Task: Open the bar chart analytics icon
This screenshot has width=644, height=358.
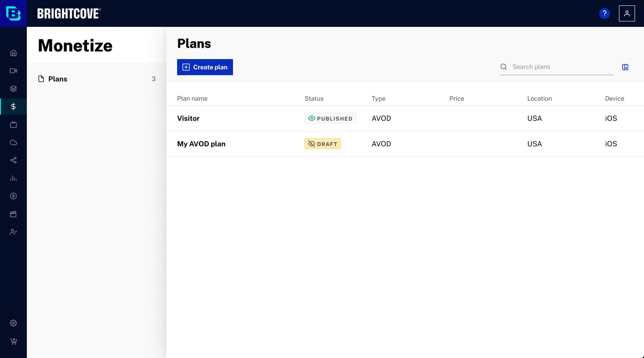Action: click(13, 178)
